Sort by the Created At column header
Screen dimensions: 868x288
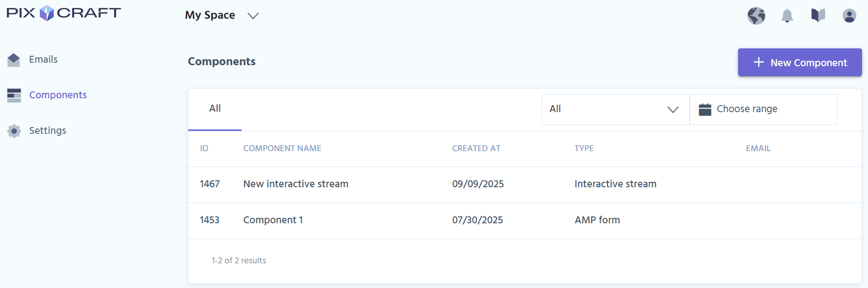pos(476,149)
